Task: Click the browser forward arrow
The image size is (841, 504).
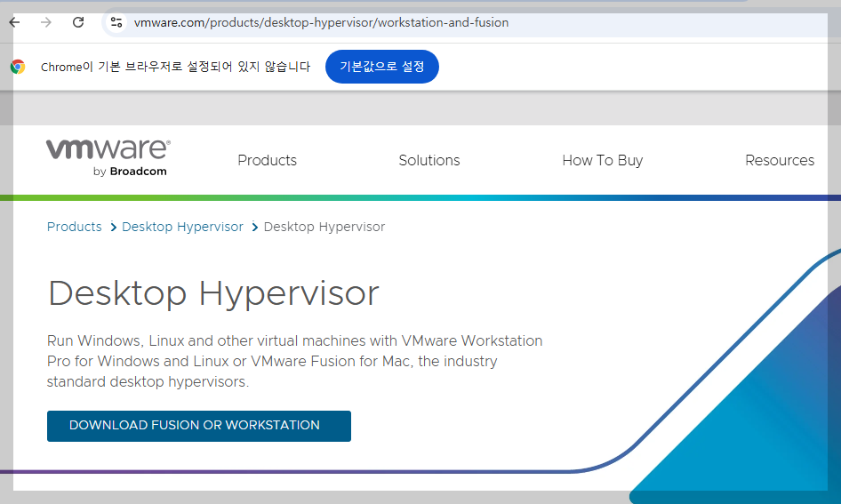Action: 46,22
